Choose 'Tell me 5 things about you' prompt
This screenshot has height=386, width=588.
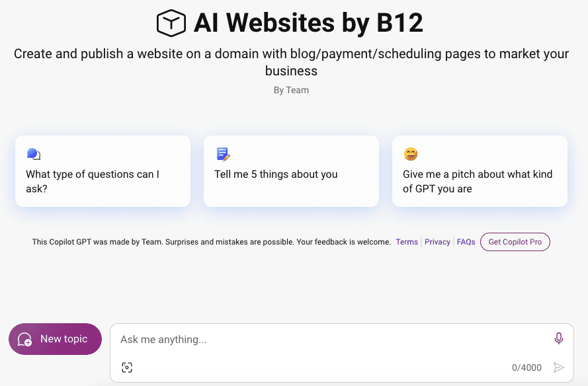[291, 171]
